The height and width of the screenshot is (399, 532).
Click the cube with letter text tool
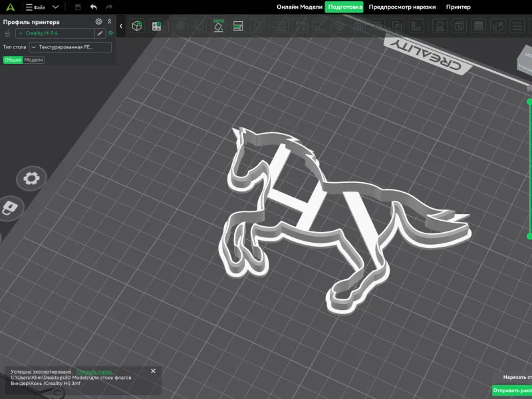(x=459, y=26)
